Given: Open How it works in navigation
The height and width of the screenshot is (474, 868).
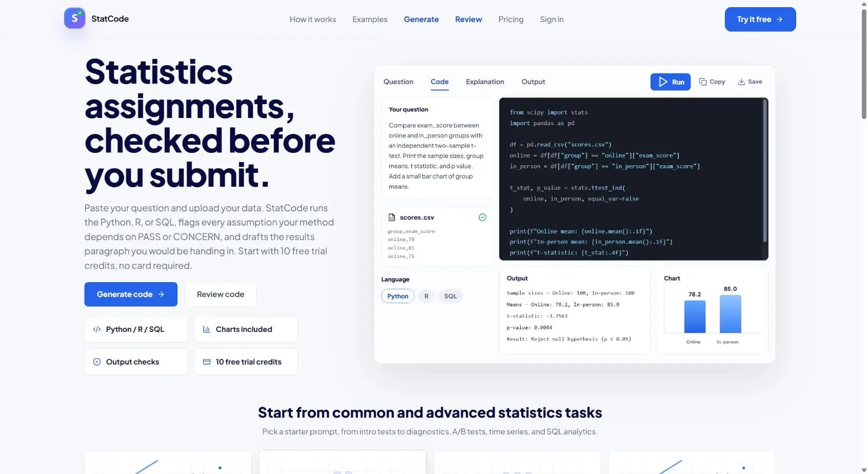Looking at the screenshot, I should 313,19.
